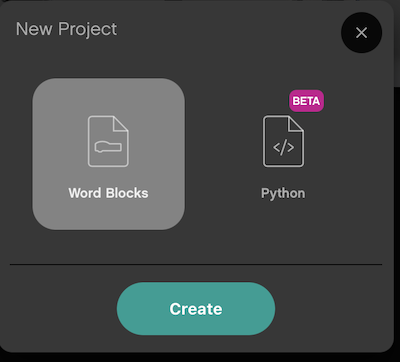This screenshot has width=400, height=362.
Task: Select the Word Blocks project type
Action: click(x=108, y=154)
